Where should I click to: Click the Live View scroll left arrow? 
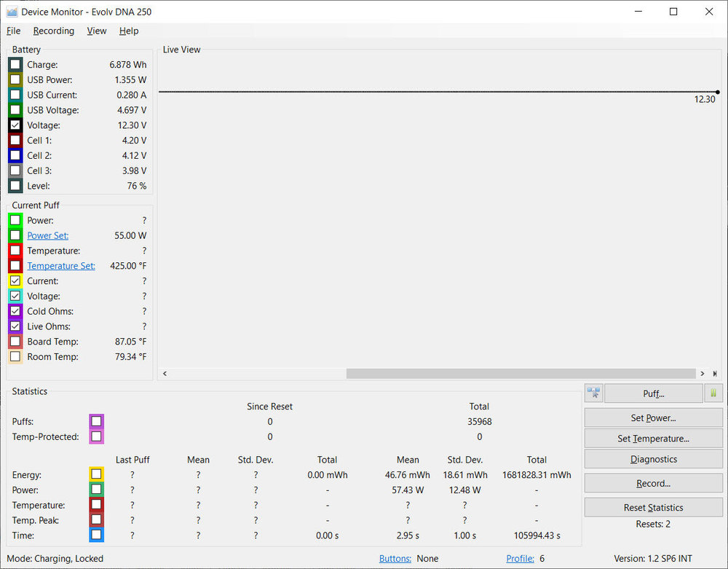pos(165,374)
